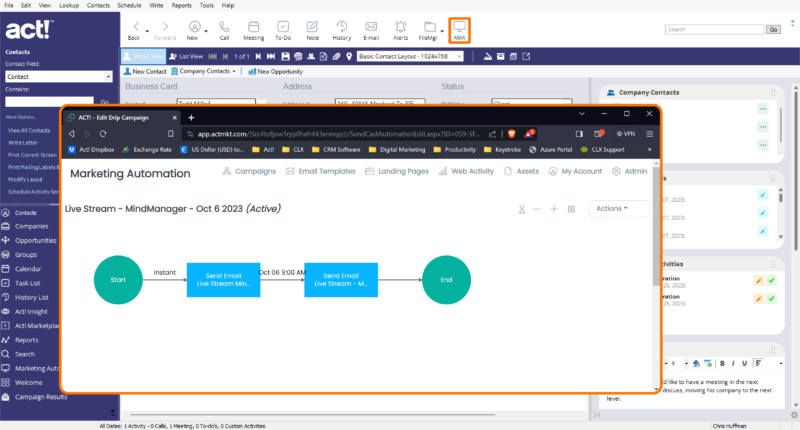The width and height of the screenshot is (800, 430).
Task: Open History List in Act! sidebar
Action: (x=31, y=297)
